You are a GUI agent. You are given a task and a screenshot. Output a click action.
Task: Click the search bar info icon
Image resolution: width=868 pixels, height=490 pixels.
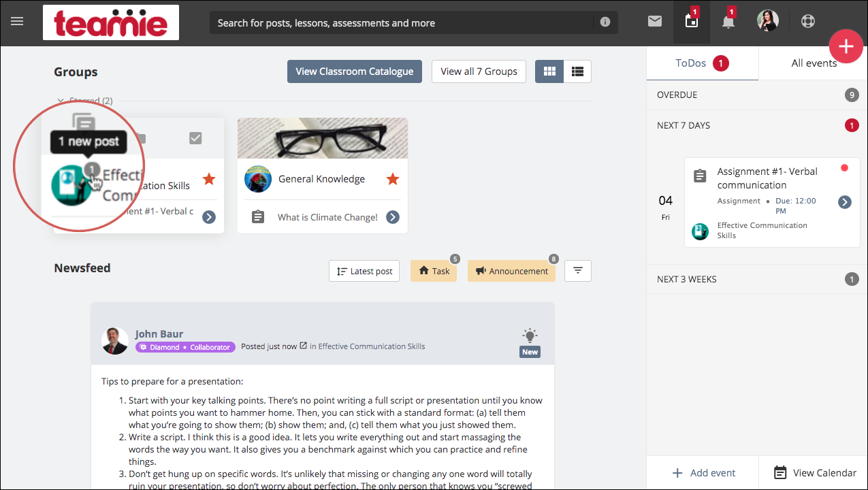605,22
